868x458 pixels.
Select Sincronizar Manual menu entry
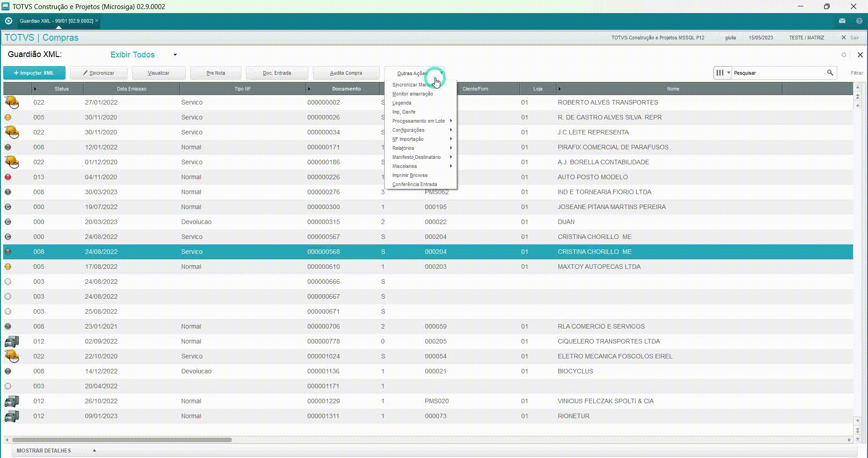(420, 85)
